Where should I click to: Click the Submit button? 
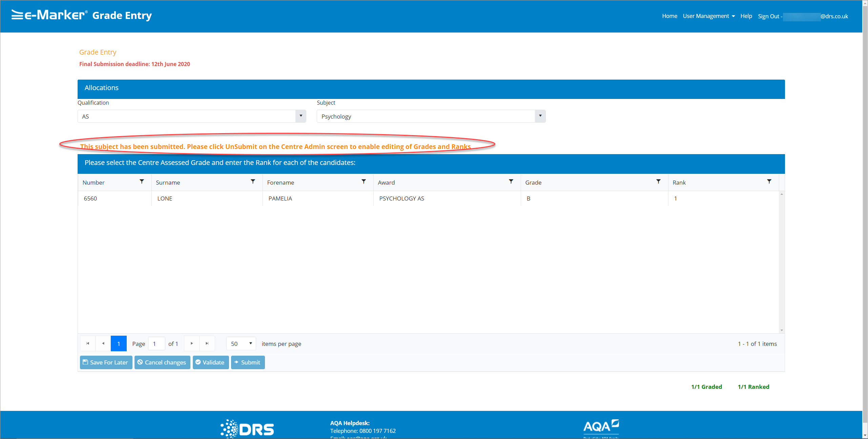248,362
